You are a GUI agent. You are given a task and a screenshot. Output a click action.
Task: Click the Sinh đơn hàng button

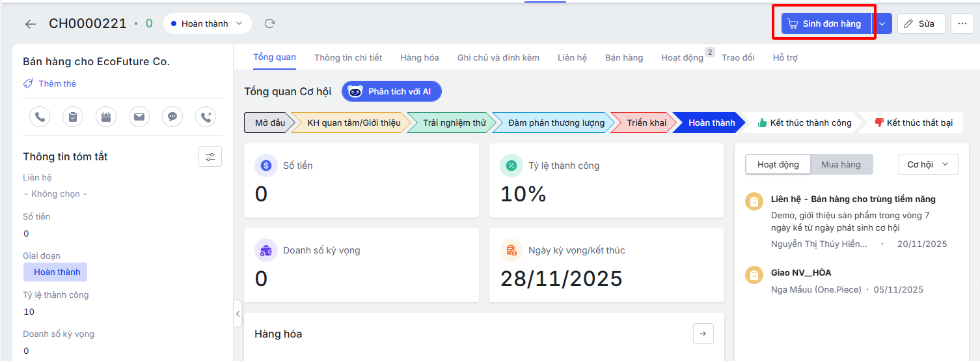[x=825, y=23]
